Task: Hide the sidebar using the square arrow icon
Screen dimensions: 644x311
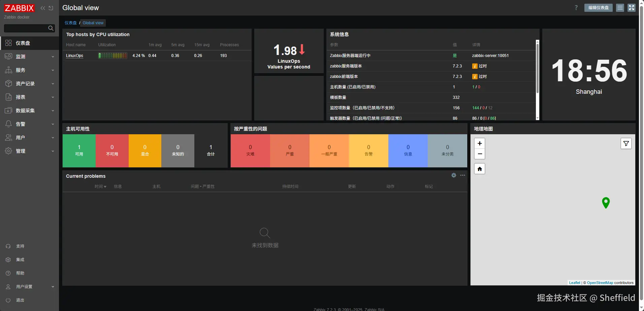Action: click(51, 8)
